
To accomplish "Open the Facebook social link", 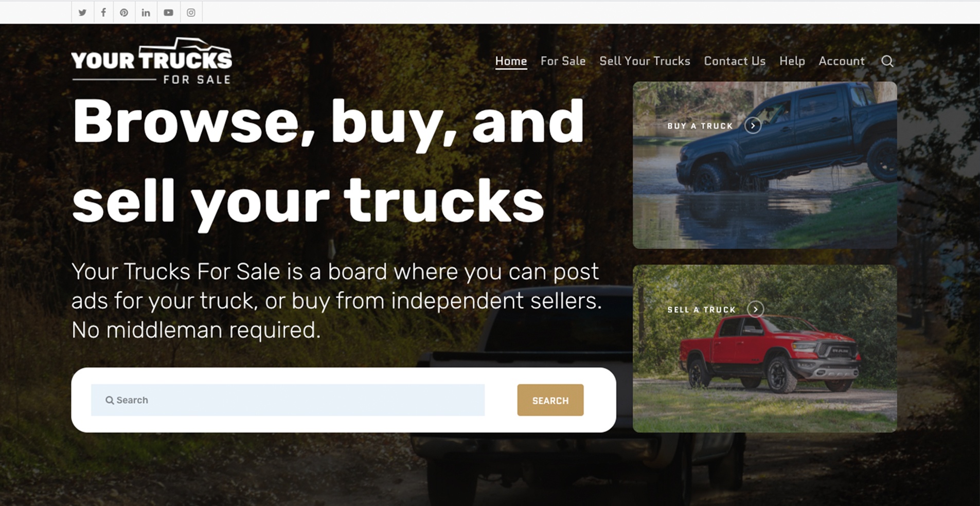I will pyautogui.click(x=103, y=13).
